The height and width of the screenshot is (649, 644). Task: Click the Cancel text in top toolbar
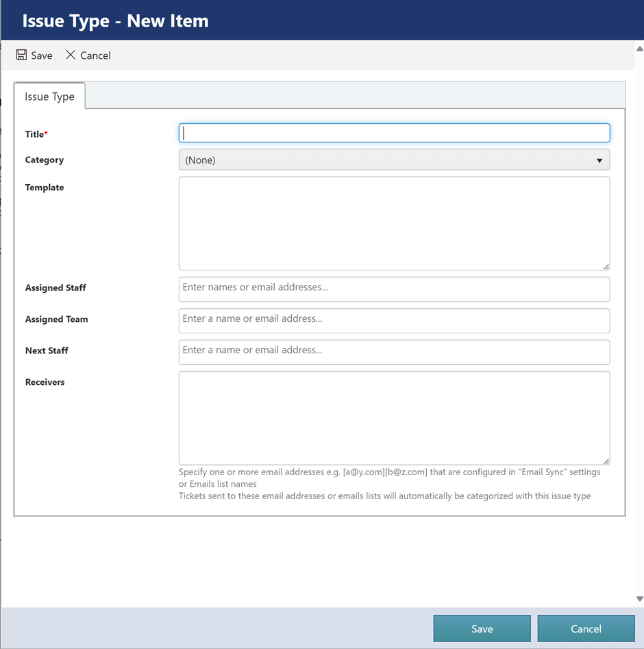pos(95,55)
